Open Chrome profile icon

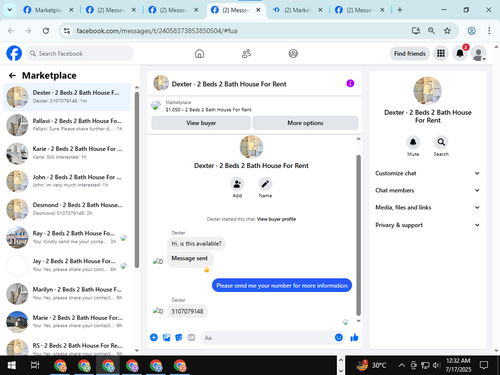[471, 31]
